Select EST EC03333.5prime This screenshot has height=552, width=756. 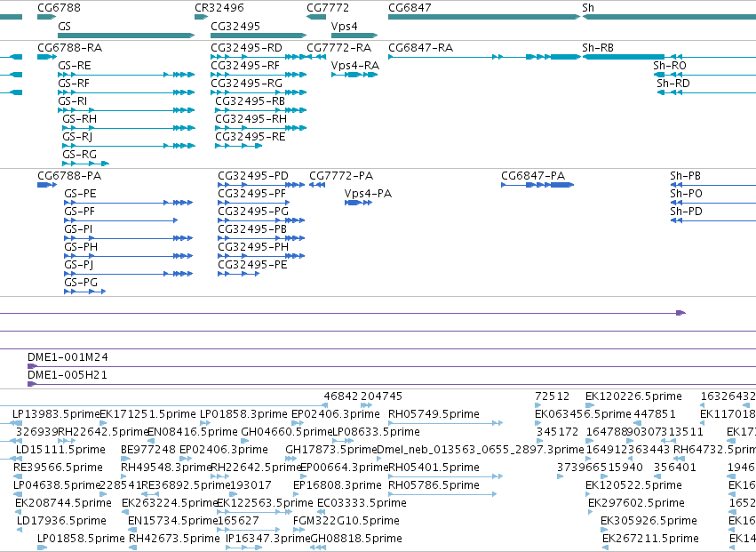click(x=362, y=503)
